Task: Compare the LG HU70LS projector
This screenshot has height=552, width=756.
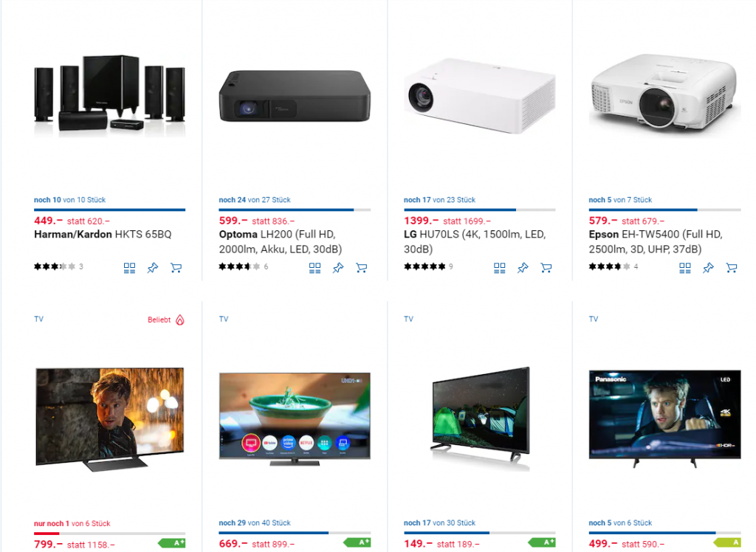Action: pos(500,268)
